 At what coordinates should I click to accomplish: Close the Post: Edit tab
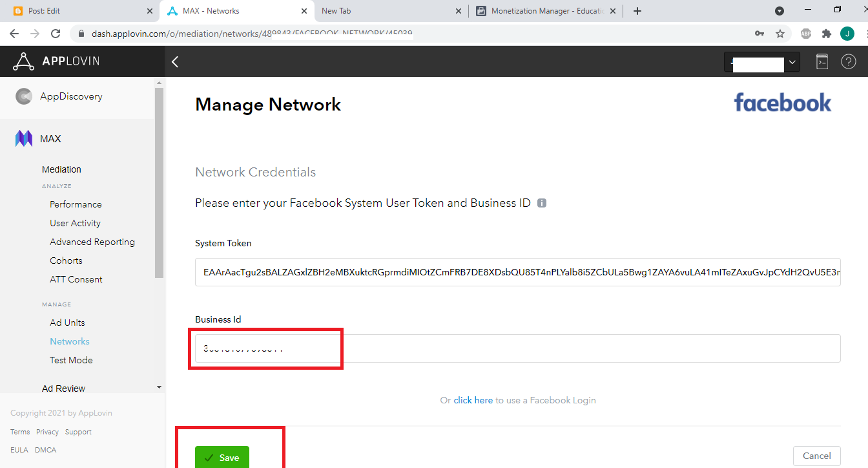tap(149, 11)
